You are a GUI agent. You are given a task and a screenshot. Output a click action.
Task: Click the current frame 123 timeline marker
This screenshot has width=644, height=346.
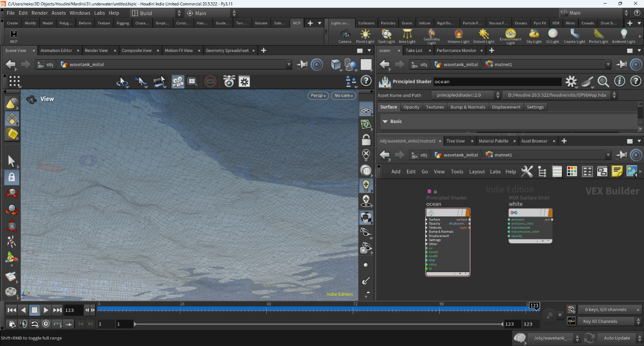click(534, 306)
